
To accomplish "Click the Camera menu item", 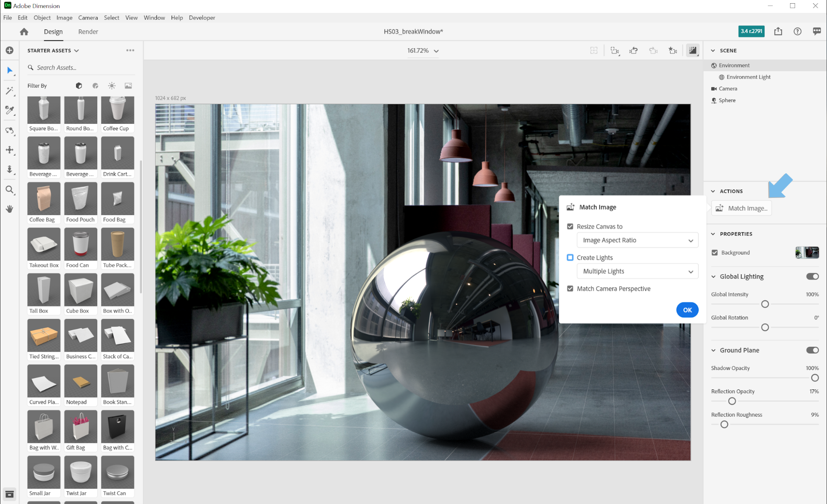I will (x=88, y=18).
